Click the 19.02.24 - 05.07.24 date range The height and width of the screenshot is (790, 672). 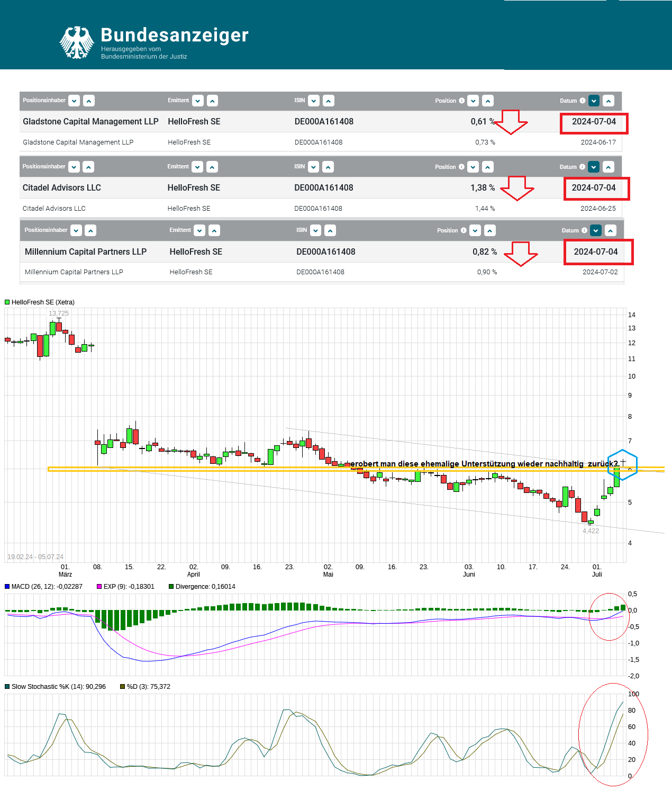tap(35, 556)
